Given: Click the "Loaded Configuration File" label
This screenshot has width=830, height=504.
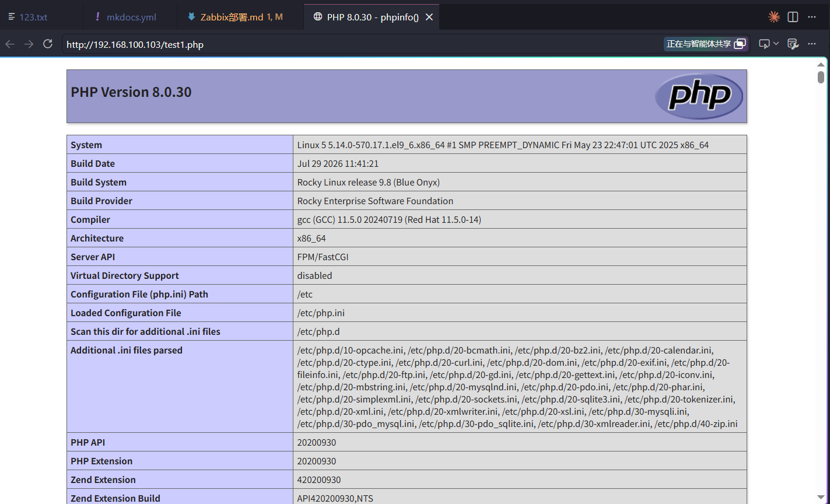Looking at the screenshot, I should click(x=126, y=313).
